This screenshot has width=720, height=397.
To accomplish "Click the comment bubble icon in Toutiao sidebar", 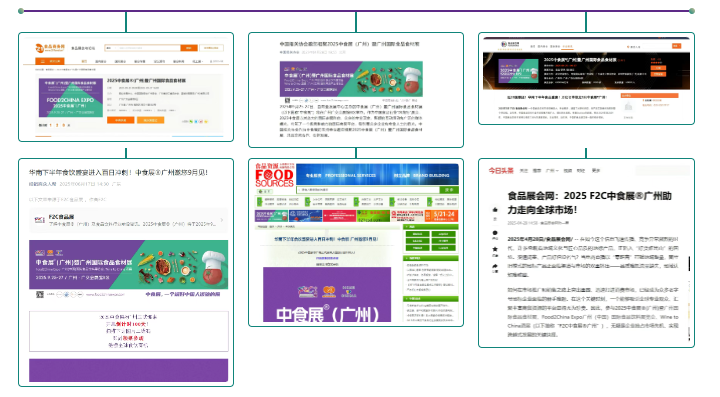I will click(x=495, y=233).
